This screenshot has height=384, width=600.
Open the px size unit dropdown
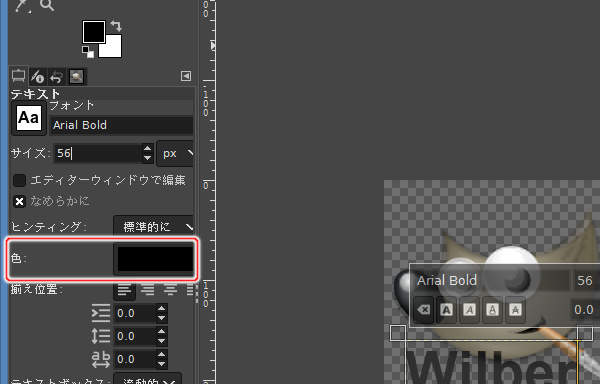click(175, 154)
